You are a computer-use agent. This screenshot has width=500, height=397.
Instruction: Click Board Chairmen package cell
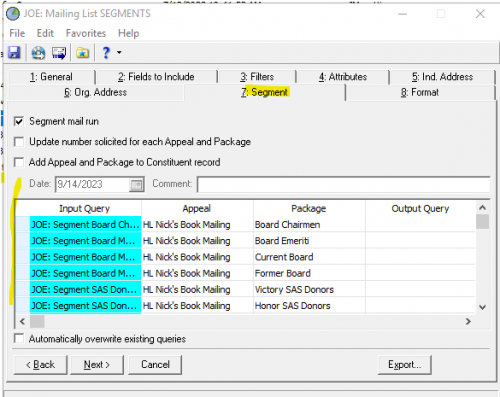point(309,225)
